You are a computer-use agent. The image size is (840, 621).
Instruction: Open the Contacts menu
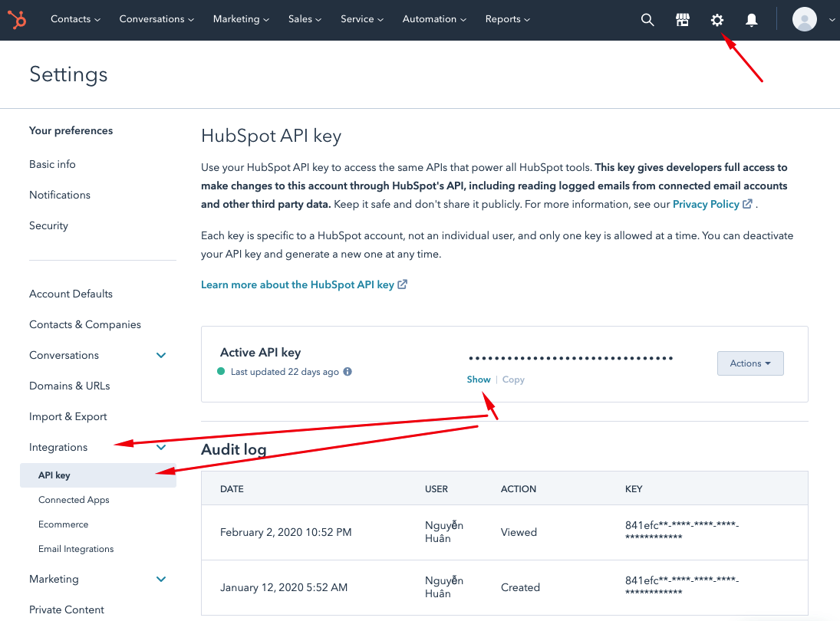75,19
